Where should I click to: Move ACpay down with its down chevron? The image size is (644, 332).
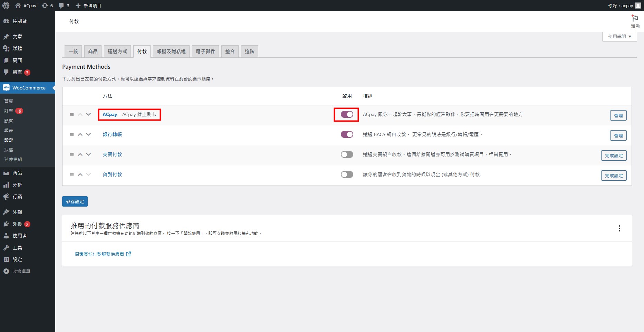point(88,114)
